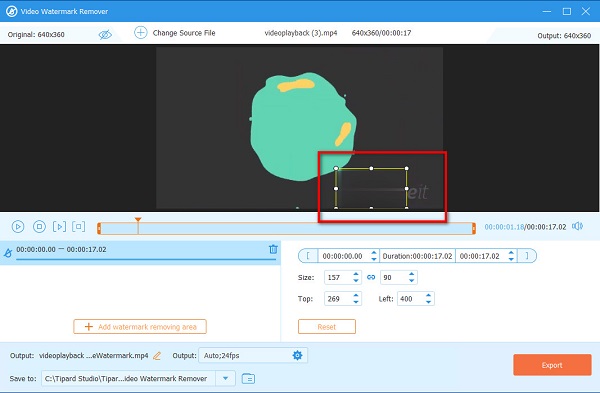Increase the width value with up arrow
This screenshot has height=393, width=600.
click(356, 274)
